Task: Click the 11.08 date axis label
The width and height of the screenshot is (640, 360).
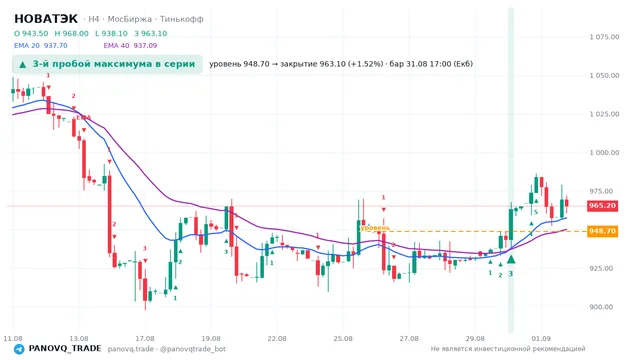Action: 13,339
